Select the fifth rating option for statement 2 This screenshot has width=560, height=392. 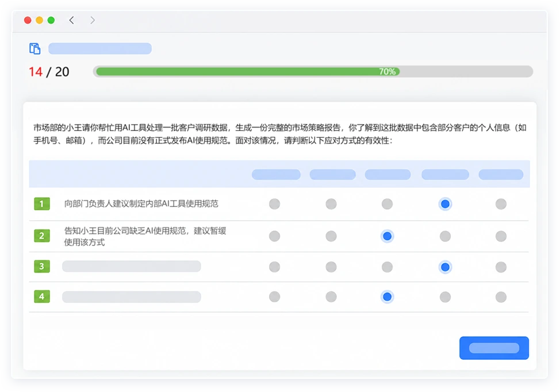pyautogui.click(x=501, y=236)
